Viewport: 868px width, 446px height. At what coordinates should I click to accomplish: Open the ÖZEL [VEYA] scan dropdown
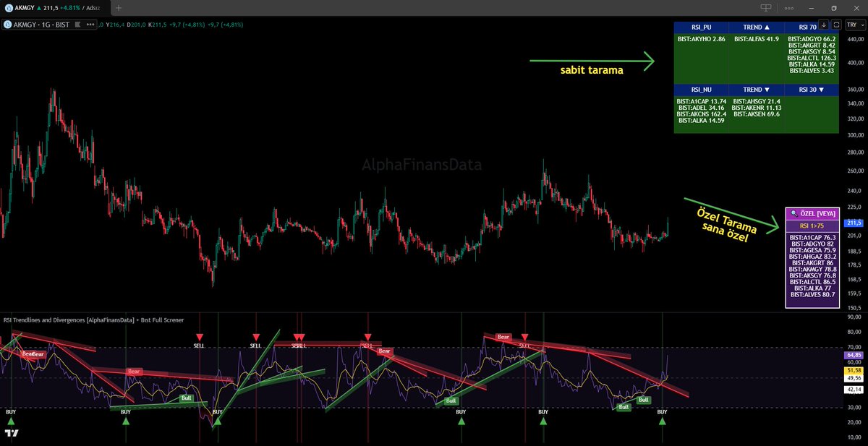click(818, 213)
